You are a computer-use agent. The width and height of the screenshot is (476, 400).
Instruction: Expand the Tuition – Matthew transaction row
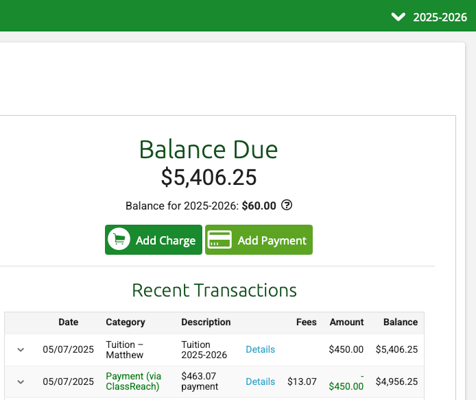pyautogui.click(x=21, y=350)
